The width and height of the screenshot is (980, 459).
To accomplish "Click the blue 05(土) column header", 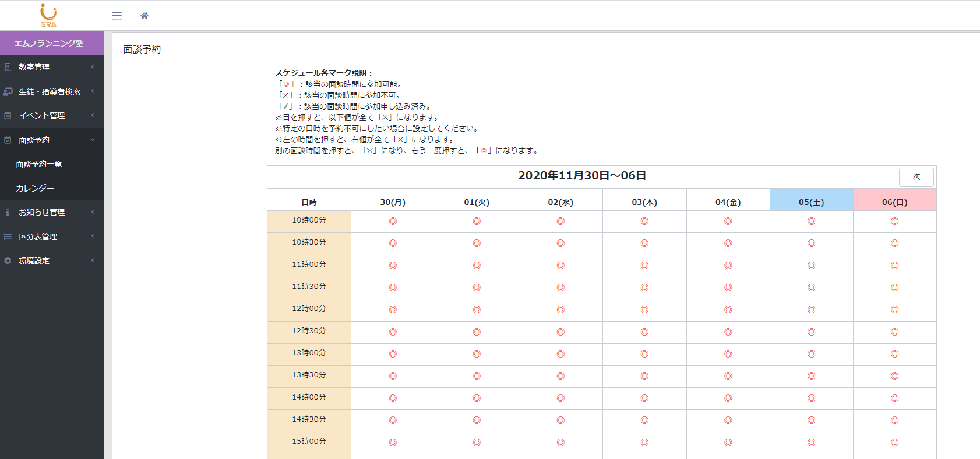I will click(811, 202).
